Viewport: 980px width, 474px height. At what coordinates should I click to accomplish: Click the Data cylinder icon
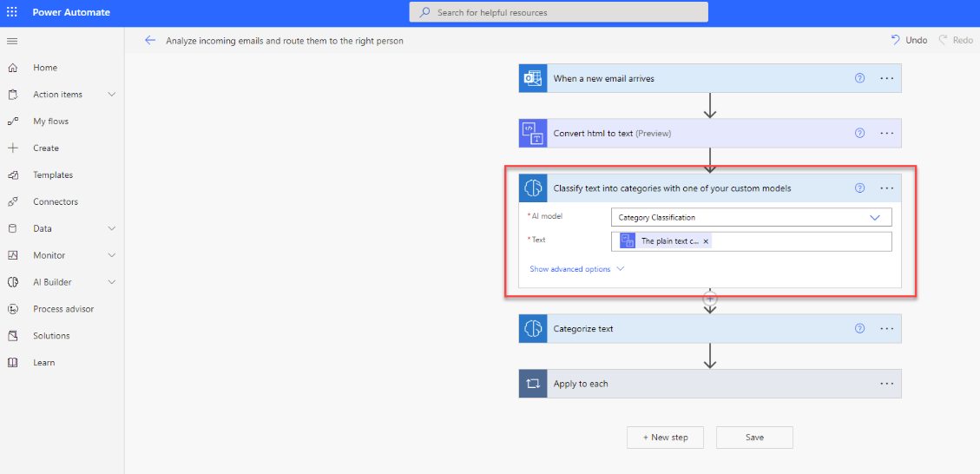(x=12, y=229)
